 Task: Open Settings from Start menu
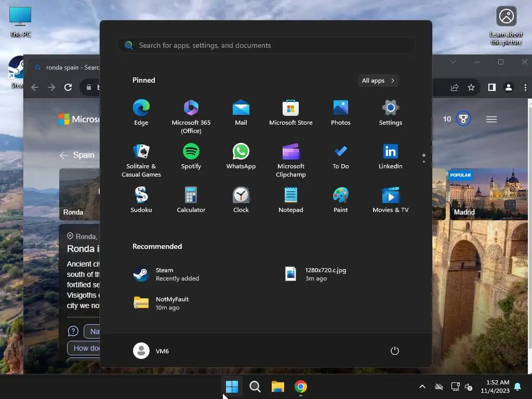coord(391,113)
